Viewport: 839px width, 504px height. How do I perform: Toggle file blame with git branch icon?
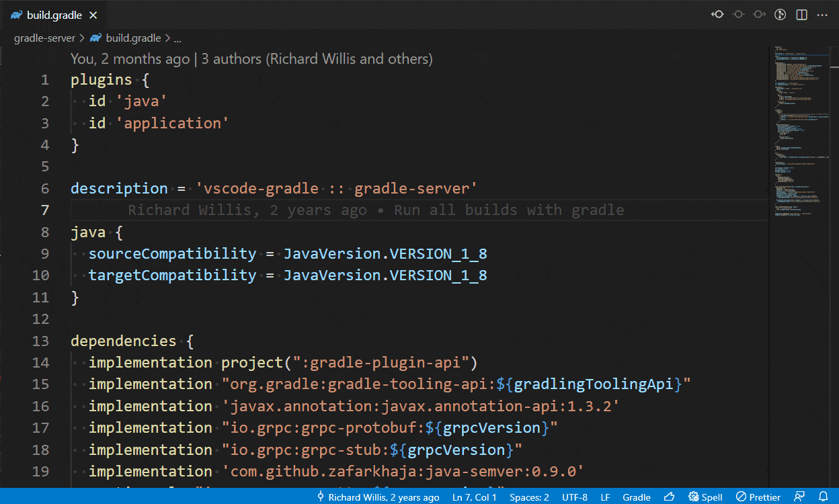(x=781, y=14)
